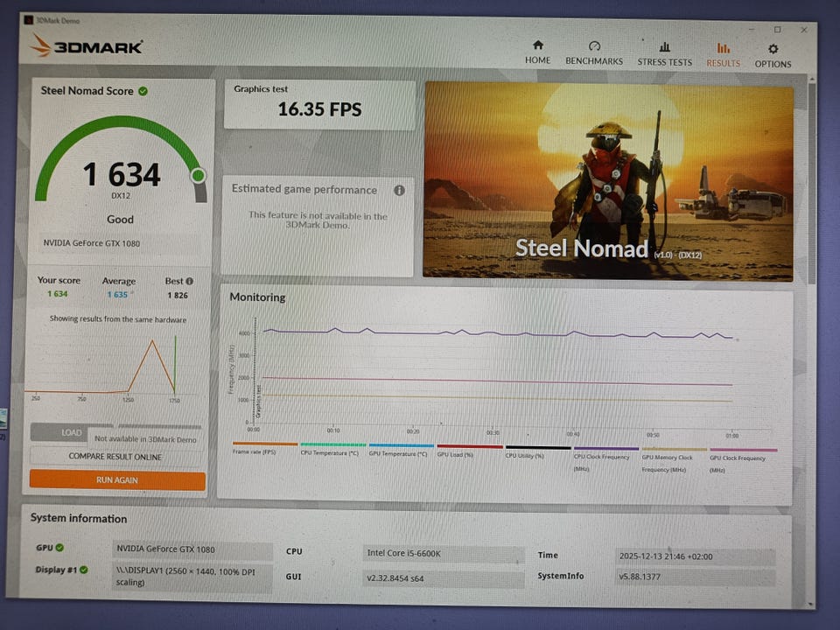The width and height of the screenshot is (840, 630).
Task: Click NVIDIA GeForce GTX 1080 under the gauge
Action: tap(92, 243)
